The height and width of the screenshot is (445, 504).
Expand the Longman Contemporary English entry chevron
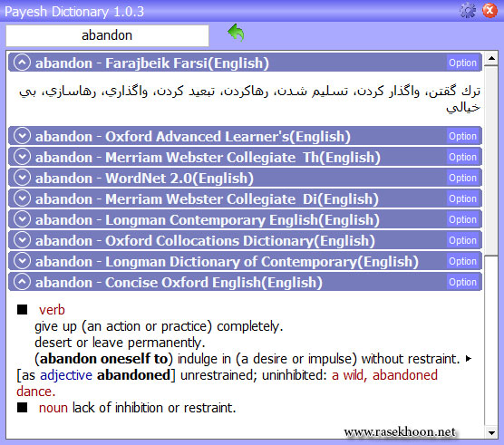point(22,219)
